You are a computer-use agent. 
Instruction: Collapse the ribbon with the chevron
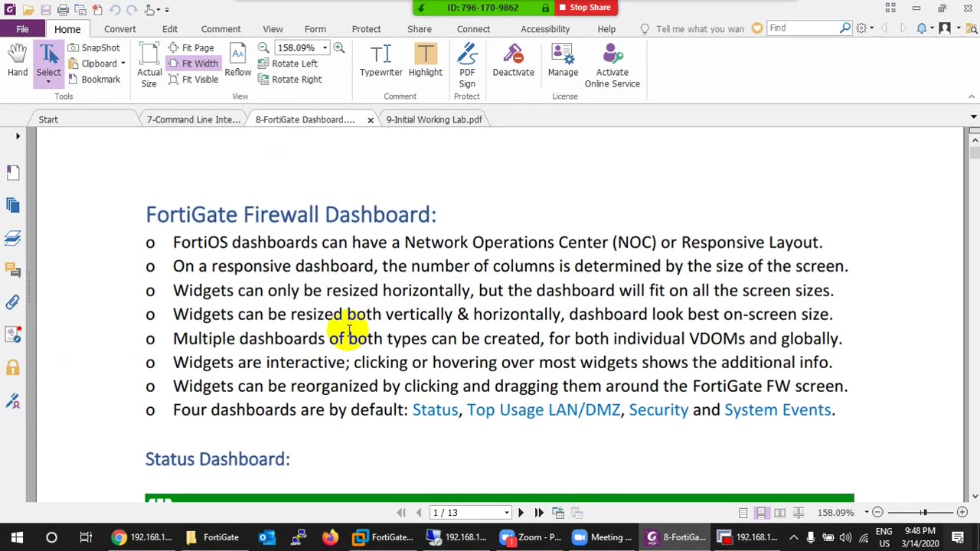(972, 96)
